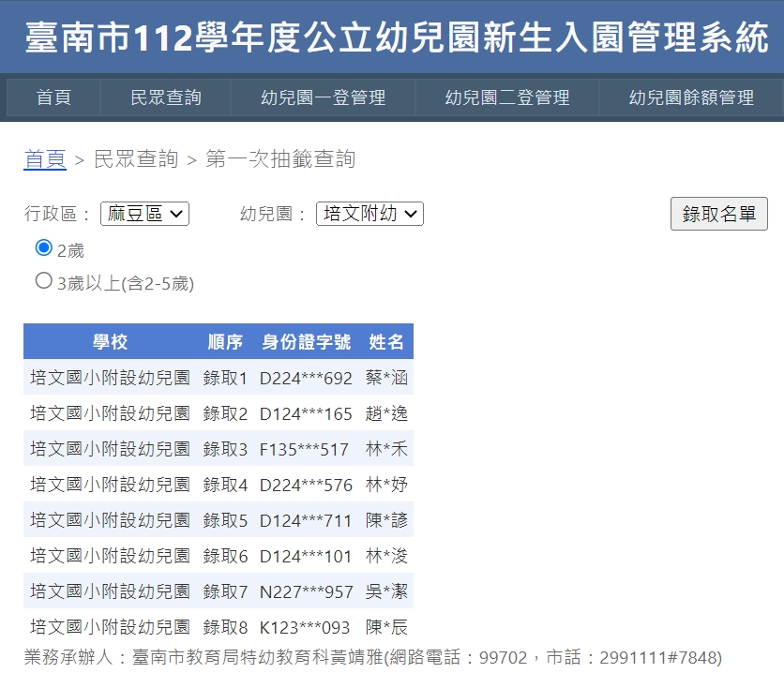Click ID number K123***093

(x=305, y=627)
